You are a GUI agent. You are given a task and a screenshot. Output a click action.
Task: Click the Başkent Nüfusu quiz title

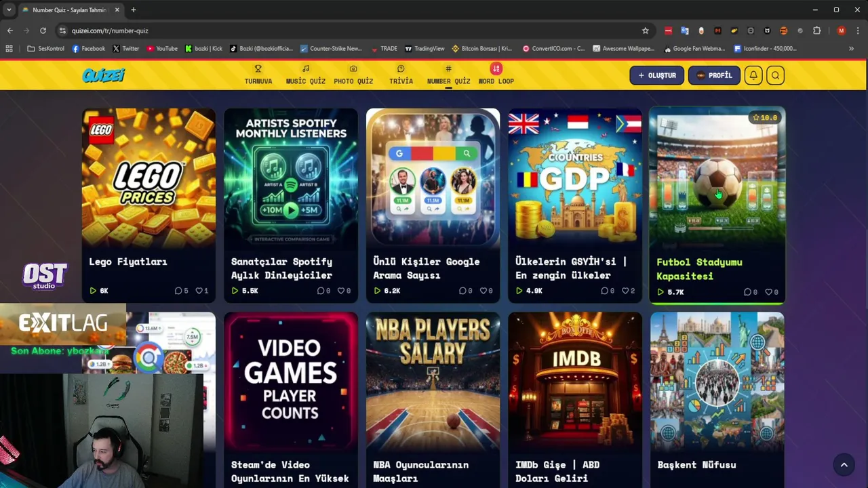[x=696, y=465]
